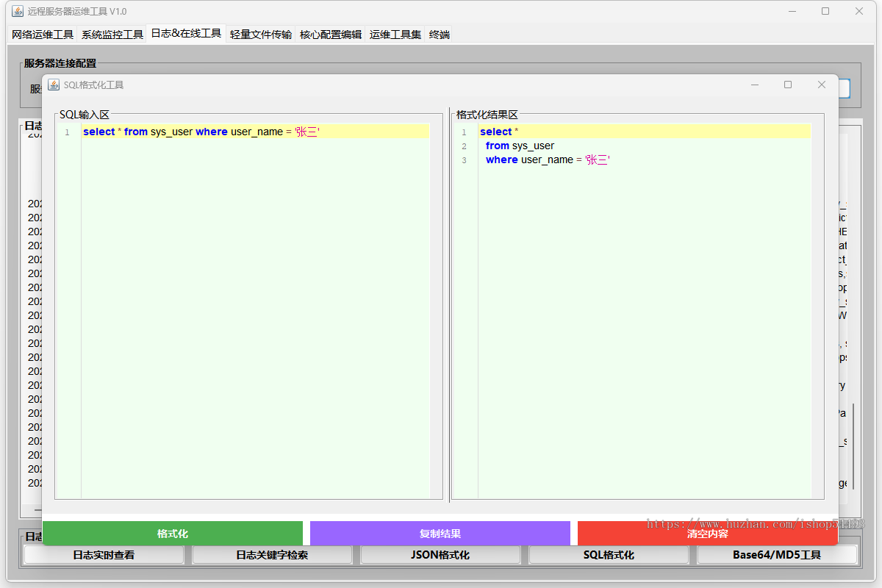Click line number 2 in result gutter

(464, 146)
